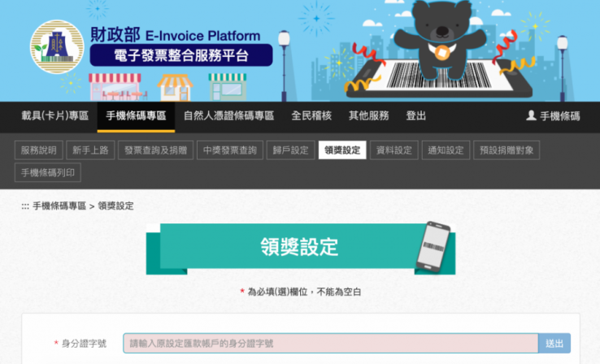Click 登出 to log out
The image size is (600, 364).
[415, 116]
